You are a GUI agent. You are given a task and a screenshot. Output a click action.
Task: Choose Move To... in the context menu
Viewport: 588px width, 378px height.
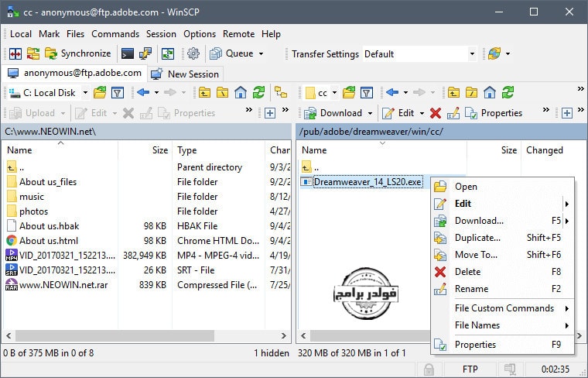pyautogui.click(x=502, y=255)
